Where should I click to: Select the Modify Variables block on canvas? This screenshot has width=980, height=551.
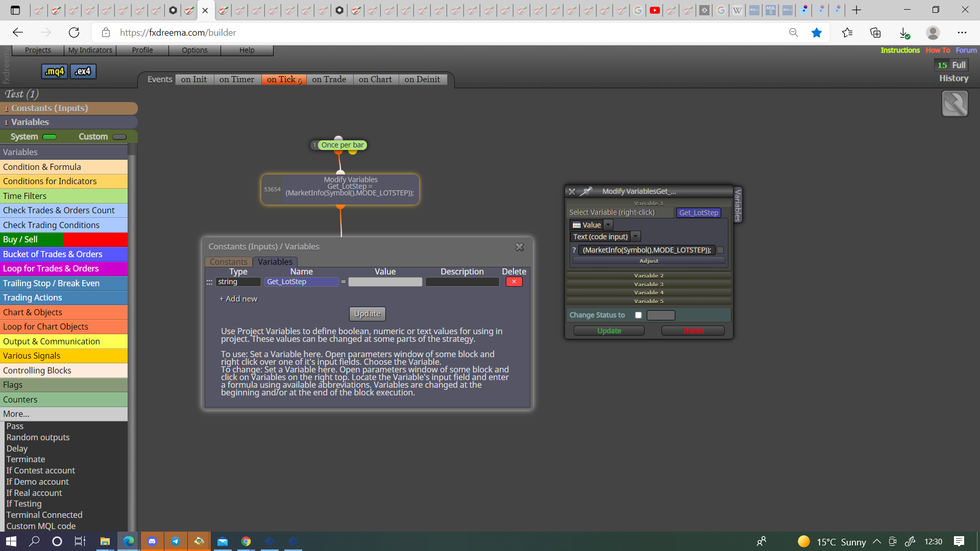point(340,189)
